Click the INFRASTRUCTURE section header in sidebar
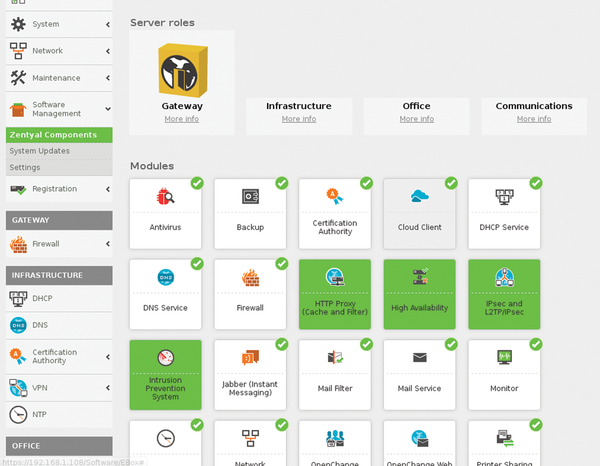Screen dimensions: 600x466 [x=59, y=275]
